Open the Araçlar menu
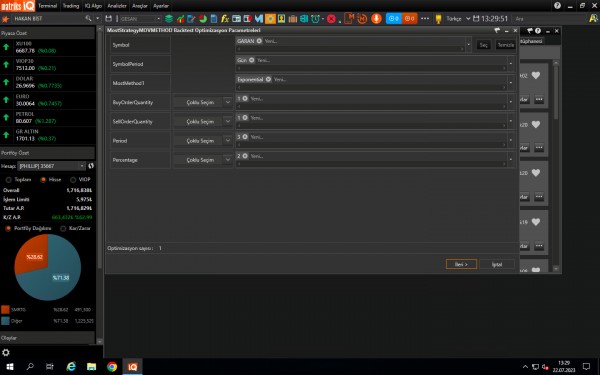Image resolution: width=600 pixels, height=375 pixels. pyautogui.click(x=140, y=6)
